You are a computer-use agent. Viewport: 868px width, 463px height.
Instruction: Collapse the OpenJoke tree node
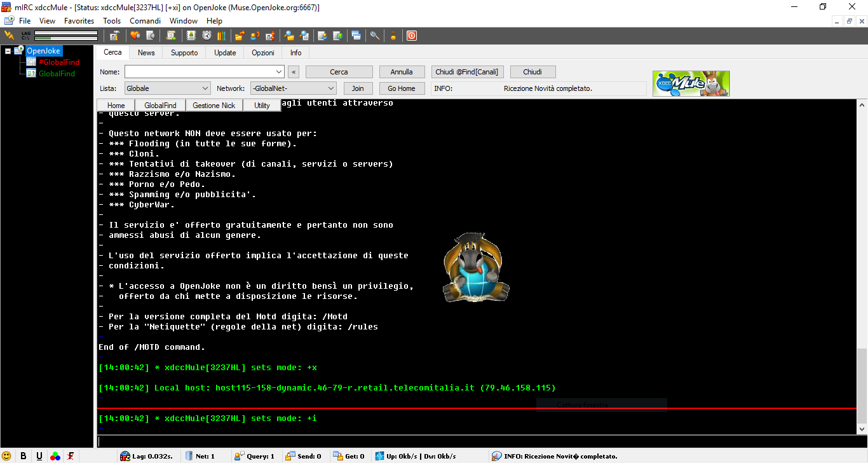(8, 51)
